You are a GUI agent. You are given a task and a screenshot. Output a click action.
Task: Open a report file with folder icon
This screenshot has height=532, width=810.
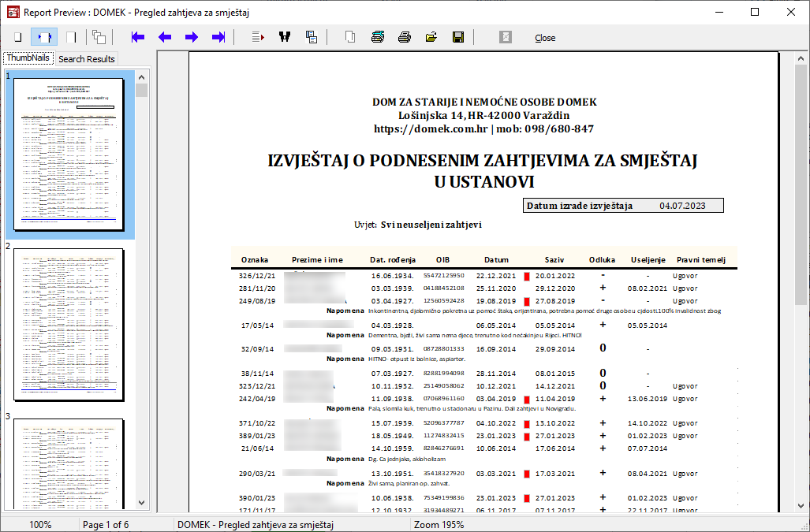click(x=431, y=37)
